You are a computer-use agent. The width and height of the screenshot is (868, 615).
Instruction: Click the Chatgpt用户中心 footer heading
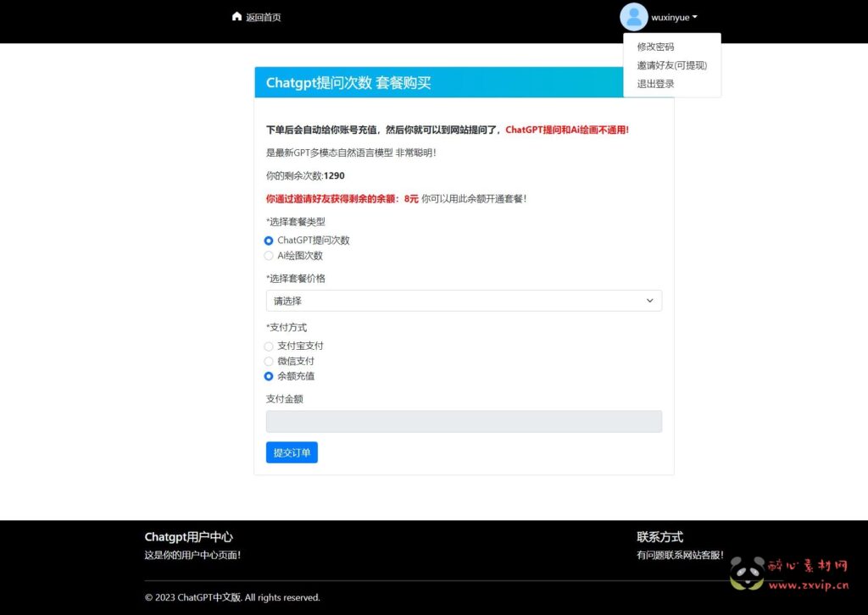pos(189,536)
